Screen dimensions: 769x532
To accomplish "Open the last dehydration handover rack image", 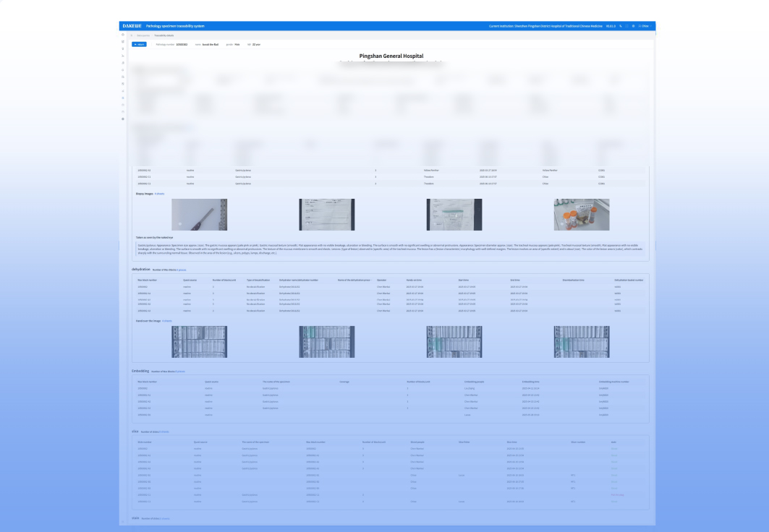I will point(582,342).
